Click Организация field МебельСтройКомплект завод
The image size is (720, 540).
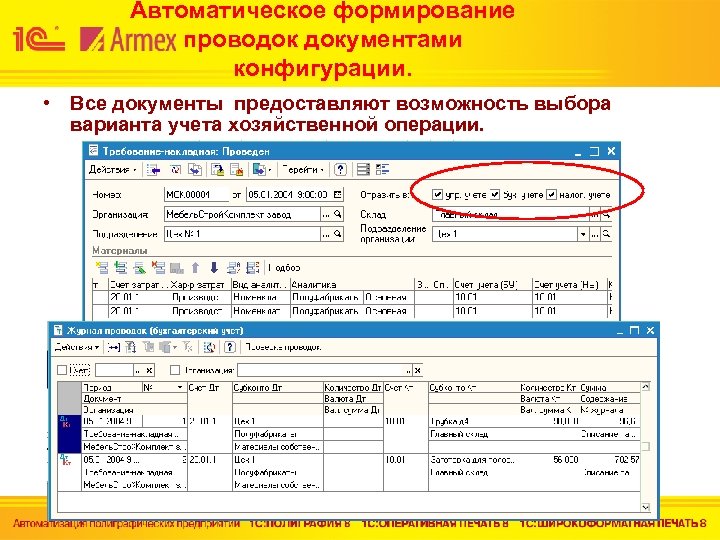click(242, 214)
